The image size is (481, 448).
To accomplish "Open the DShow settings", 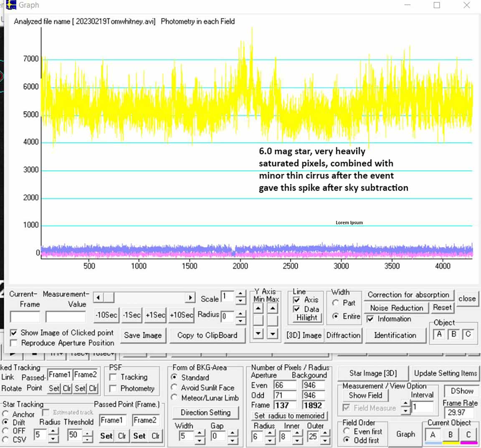I will pyautogui.click(x=462, y=391).
